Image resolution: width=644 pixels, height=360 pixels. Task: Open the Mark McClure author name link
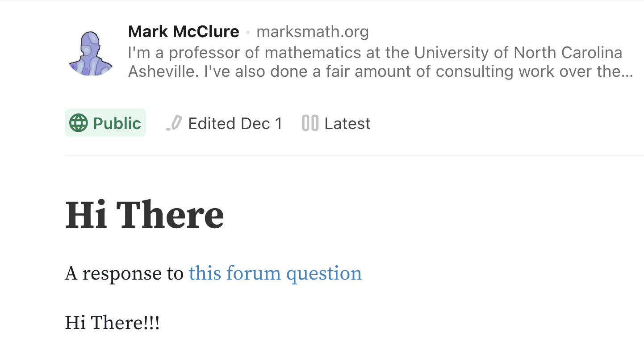click(x=184, y=32)
